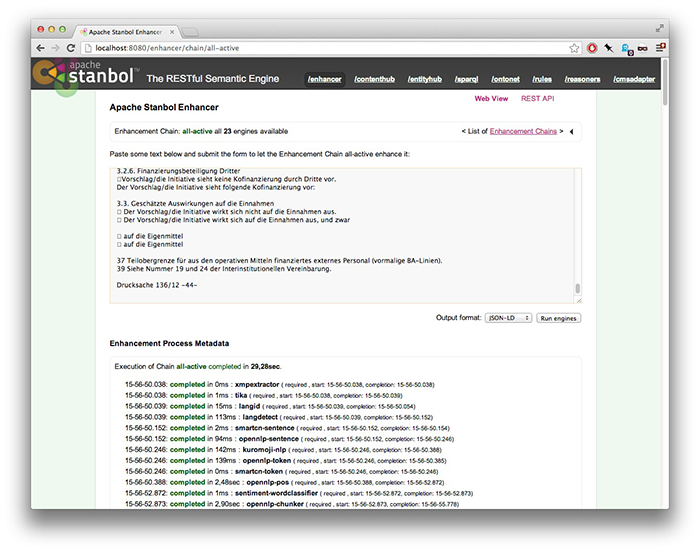Open the /entityhub navigation item

tap(425, 79)
